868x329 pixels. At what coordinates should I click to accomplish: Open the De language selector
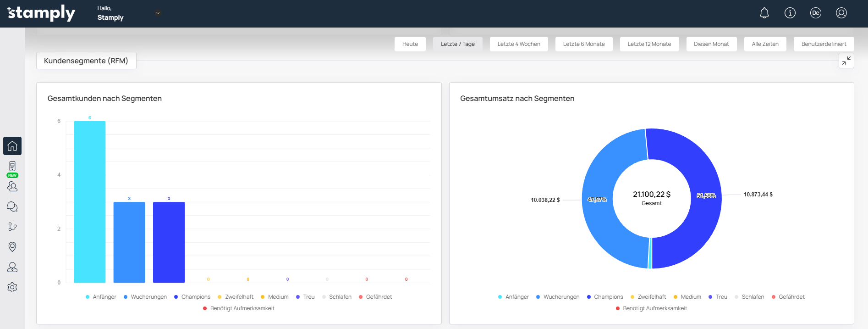[x=815, y=13]
